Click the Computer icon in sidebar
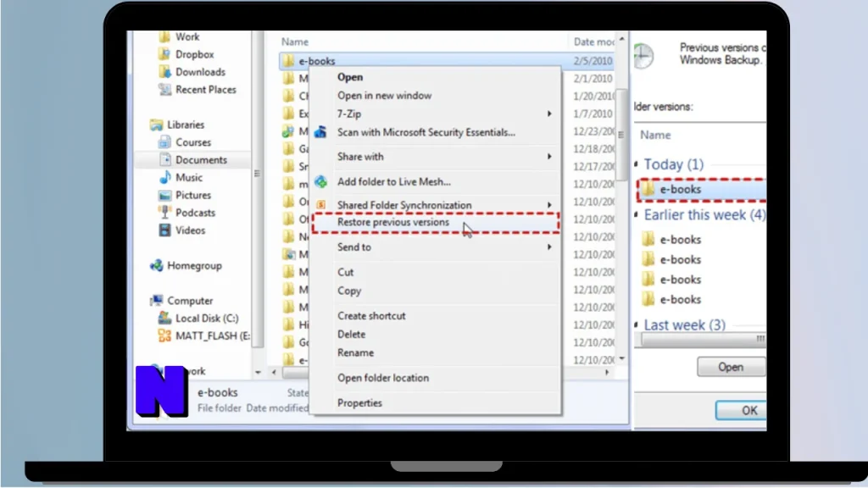 [157, 301]
